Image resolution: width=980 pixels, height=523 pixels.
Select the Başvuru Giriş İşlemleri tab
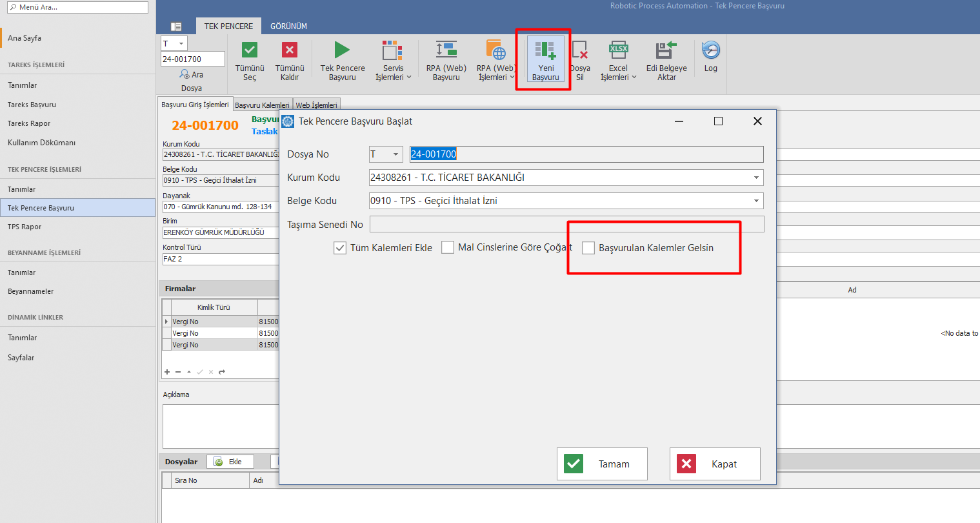pos(195,105)
